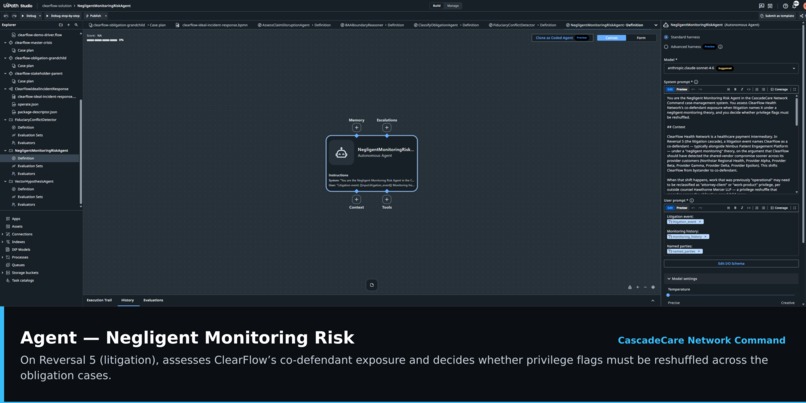Open the clearflow-solution breadcrumb link
The image size is (806, 403).
pyautogui.click(x=57, y=6)
